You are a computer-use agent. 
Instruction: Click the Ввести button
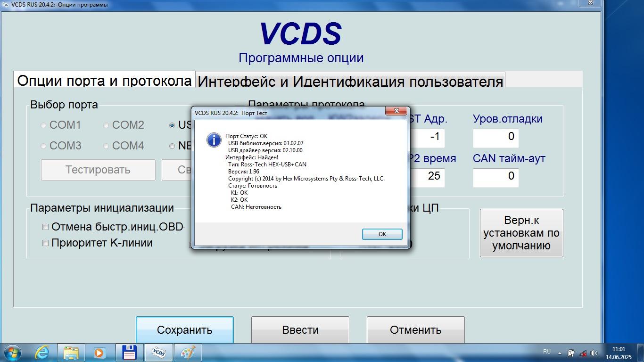point(300,330)
